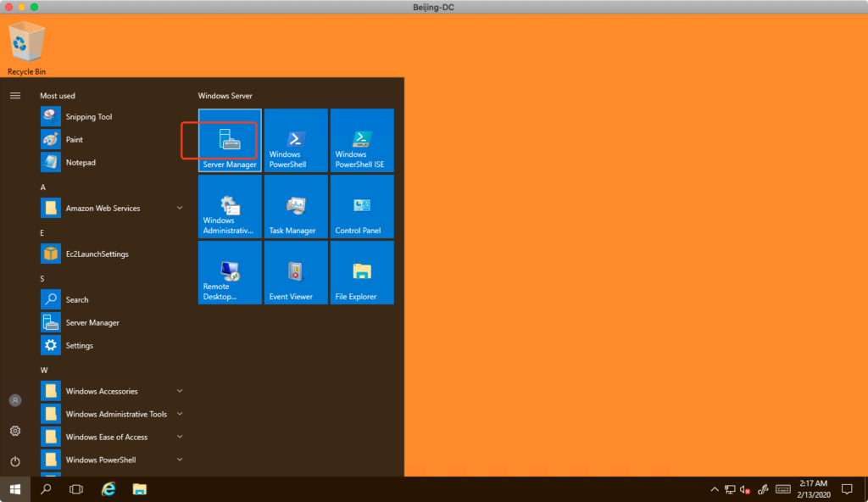Screen dimensions: 868x502
Task: Click the Windows Start button on the taskbar
Action: tap(15, 489)
